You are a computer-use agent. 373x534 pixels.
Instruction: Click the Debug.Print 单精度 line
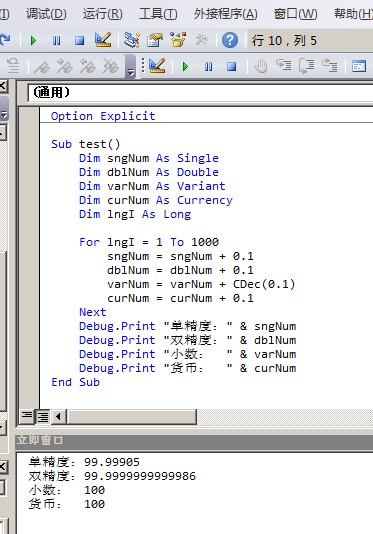pos(188,326)
